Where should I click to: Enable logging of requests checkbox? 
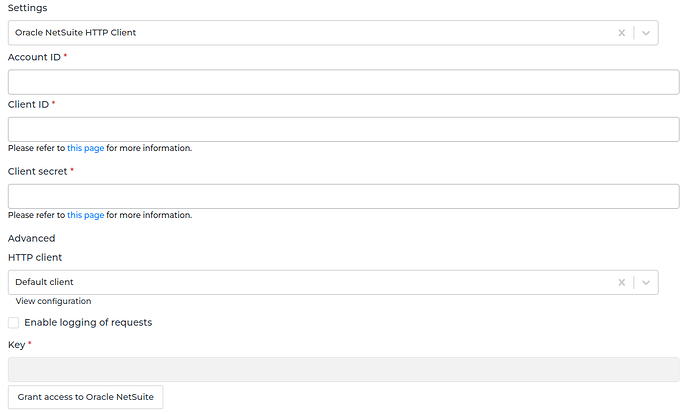[14, 323]
